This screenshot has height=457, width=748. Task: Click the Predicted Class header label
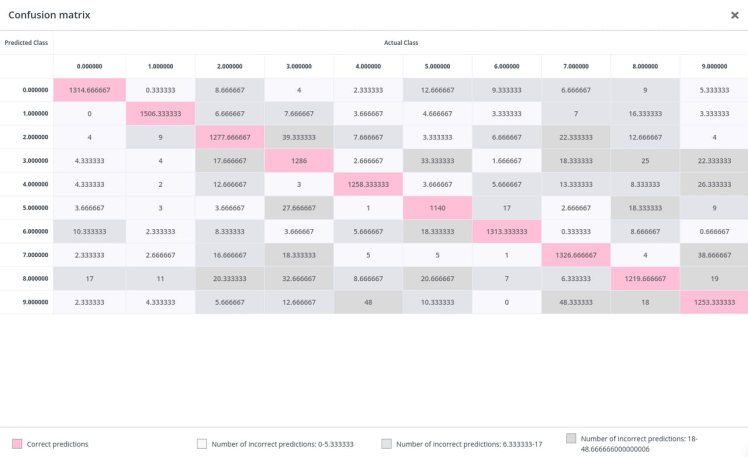pyautogui.click(x=26, y=43)
